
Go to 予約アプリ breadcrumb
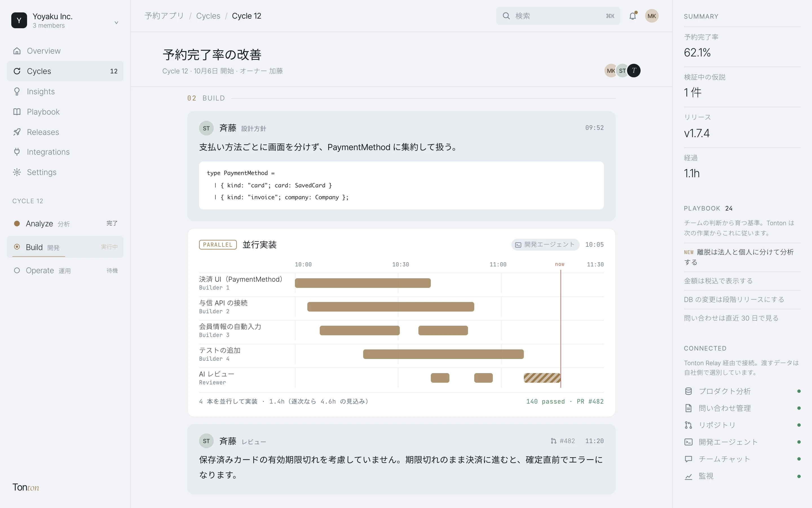[x=164, y=16]
